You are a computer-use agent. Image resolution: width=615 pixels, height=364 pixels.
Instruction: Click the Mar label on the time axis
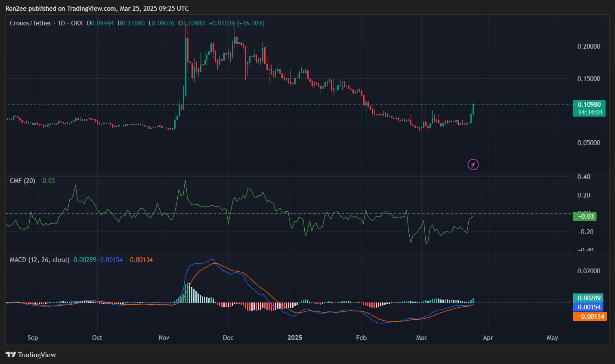[421, 338]
